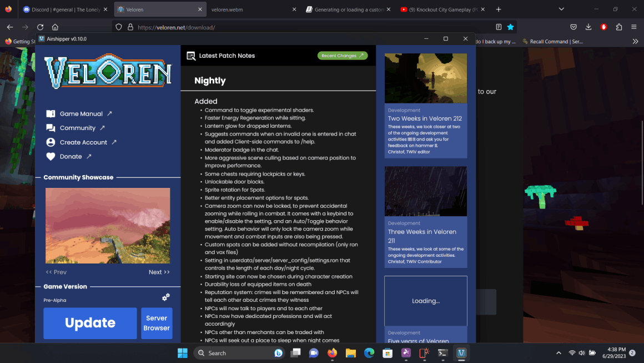Show previous community showcase image
This screenshot has width=644, height=363.
point(56,272)
